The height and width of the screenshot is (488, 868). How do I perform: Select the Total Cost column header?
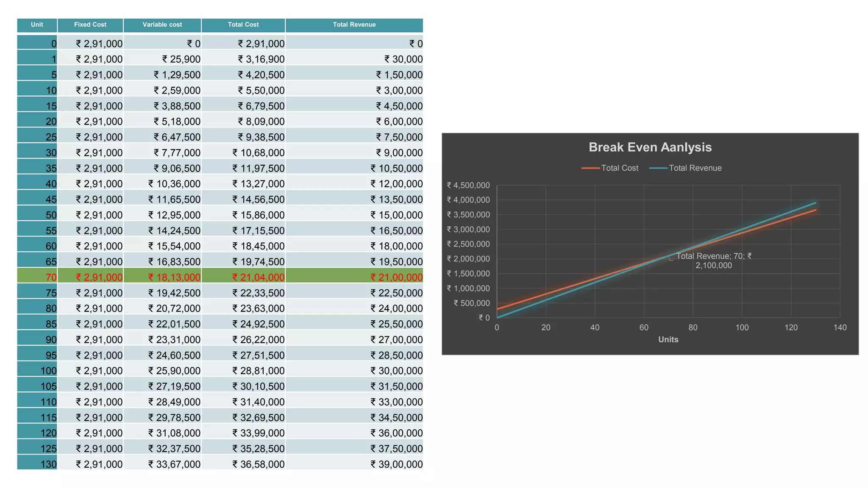(x=243, y=25)
